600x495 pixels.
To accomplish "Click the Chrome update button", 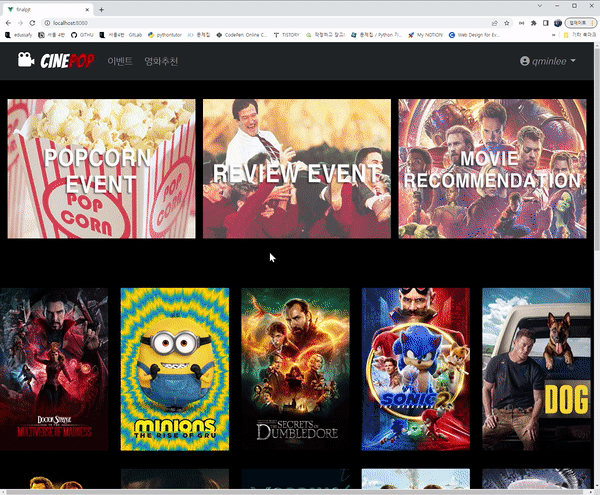I will [581, 23].
